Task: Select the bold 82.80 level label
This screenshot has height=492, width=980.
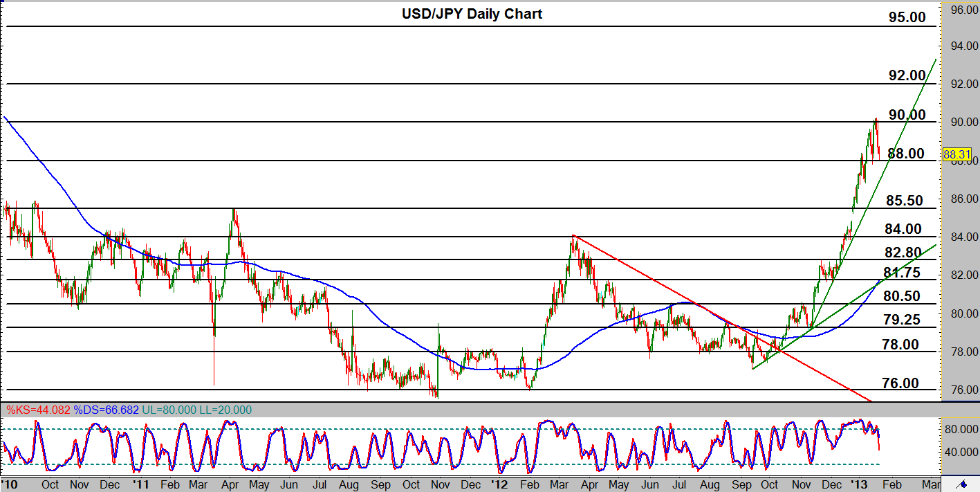Action: coord(903,252)
